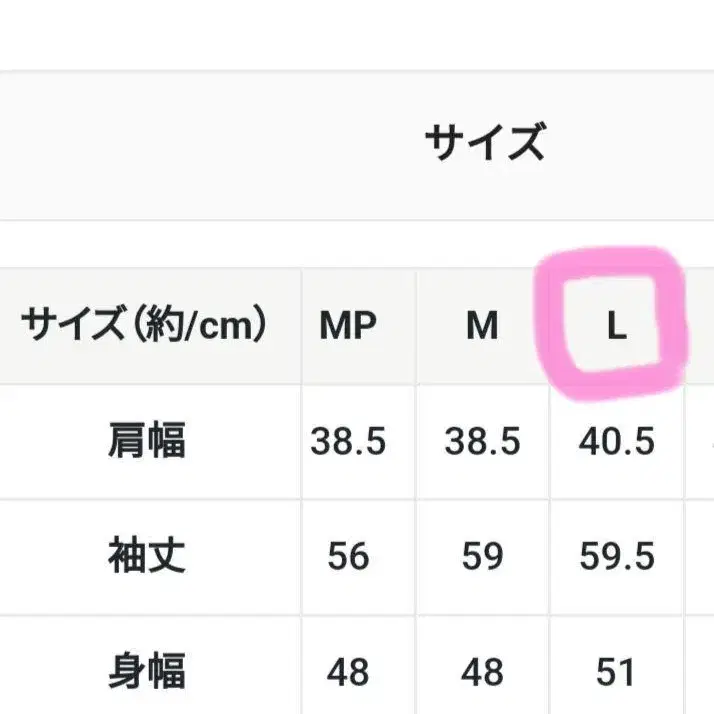Select the MP size column header

(x=348, y=326)
